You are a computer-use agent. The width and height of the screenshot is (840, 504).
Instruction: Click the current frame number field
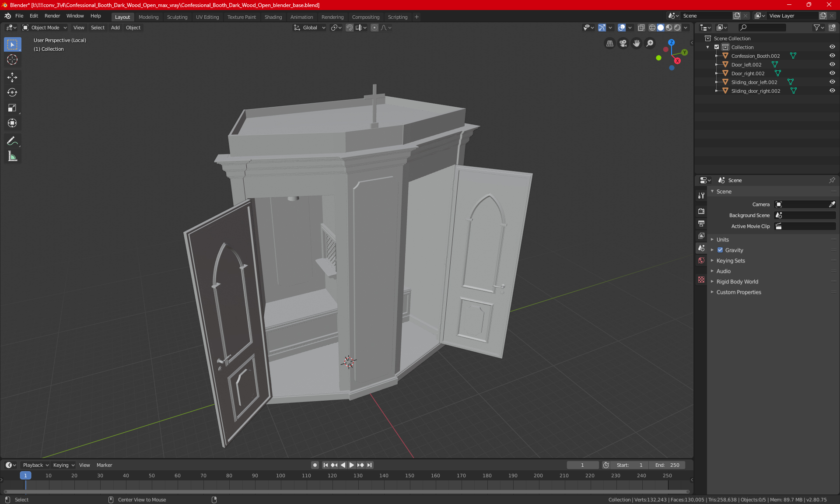(582, 465)
